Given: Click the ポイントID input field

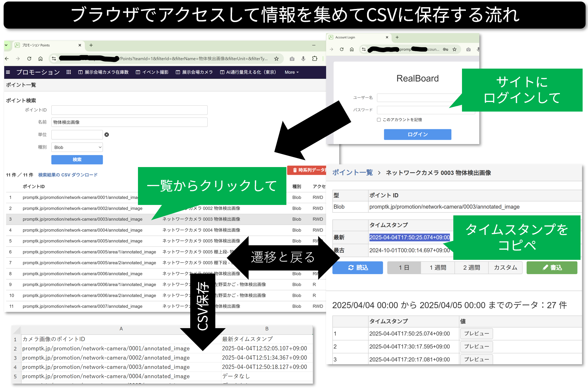Looking at the screenshot, I should coord(129,110).
